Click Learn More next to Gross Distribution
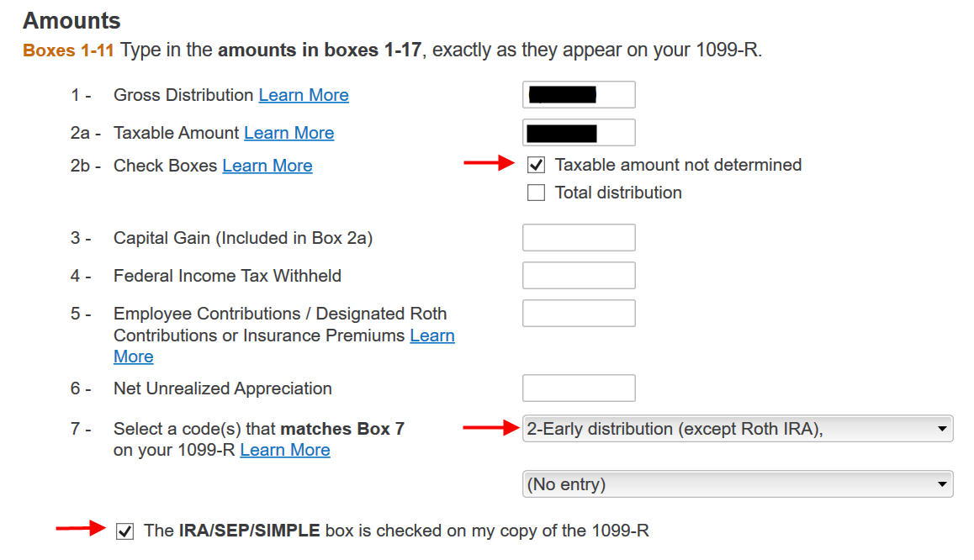974x560 pixels. pos(304,95)
